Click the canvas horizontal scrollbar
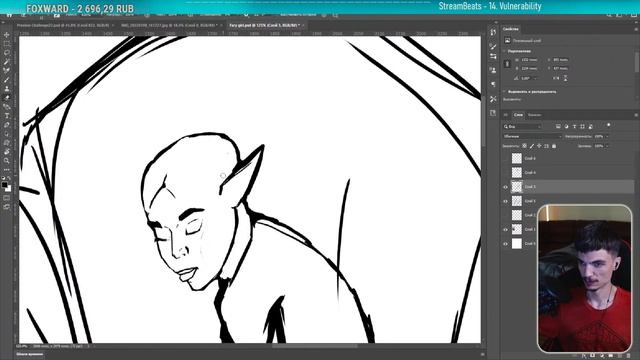 314,346
